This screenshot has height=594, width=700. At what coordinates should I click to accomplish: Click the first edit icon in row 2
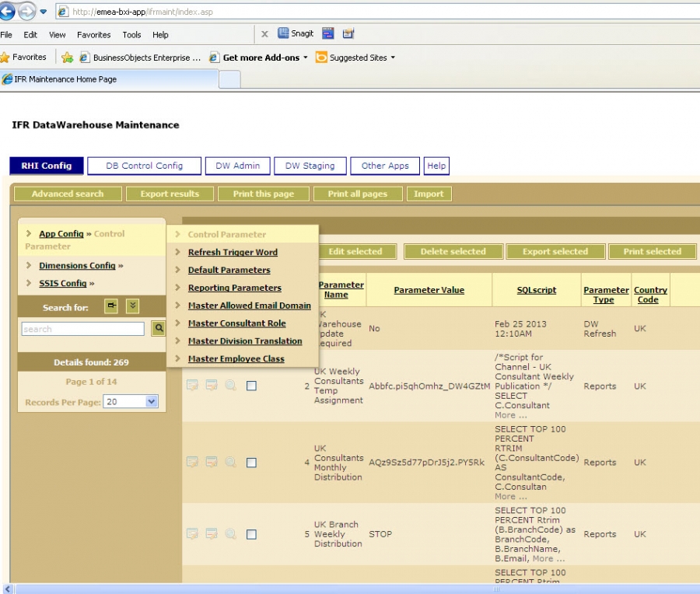click(192, 385)
